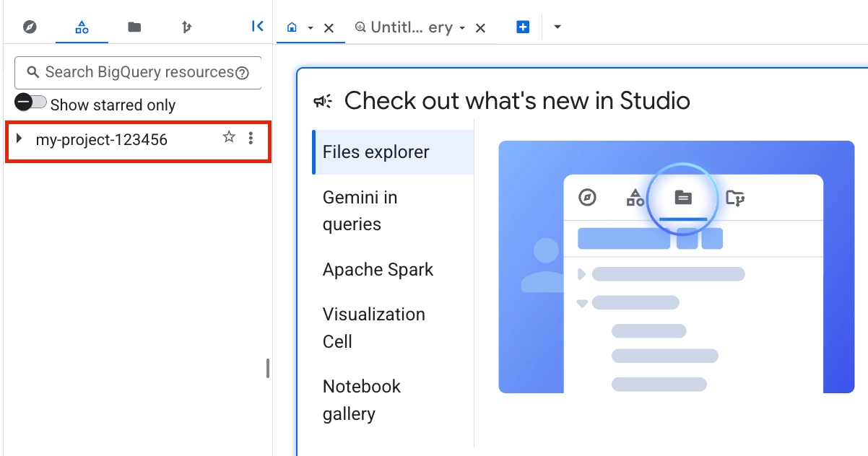
Task: Select my-project-123456 project name
Action: tap(102, 140)
